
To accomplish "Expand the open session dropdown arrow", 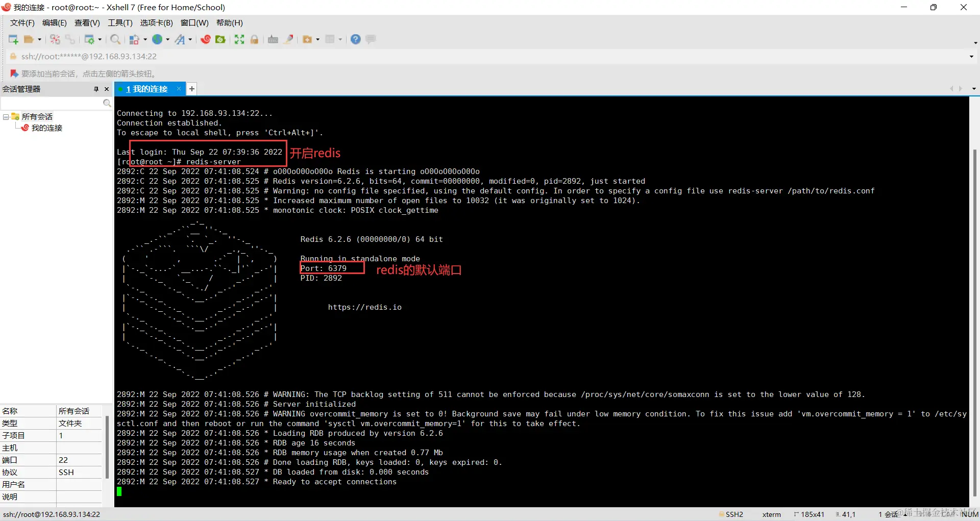I will click(39, 39).
